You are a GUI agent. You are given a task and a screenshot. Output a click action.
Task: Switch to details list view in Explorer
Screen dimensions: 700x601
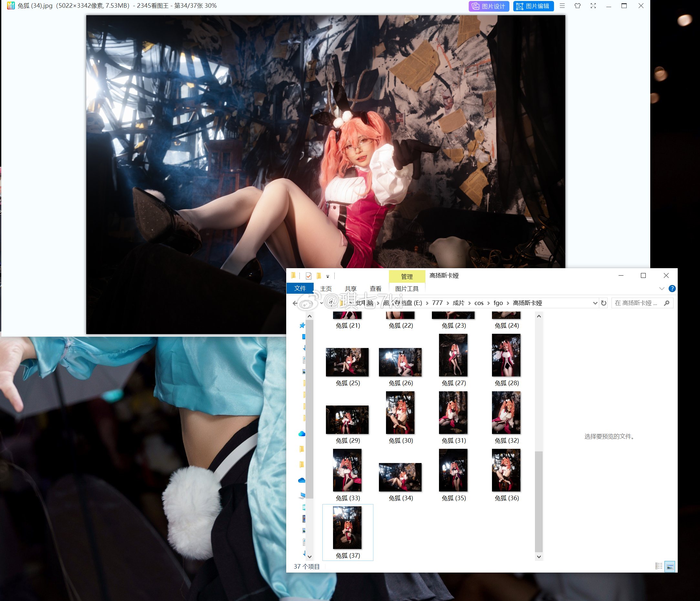[658, 566]
